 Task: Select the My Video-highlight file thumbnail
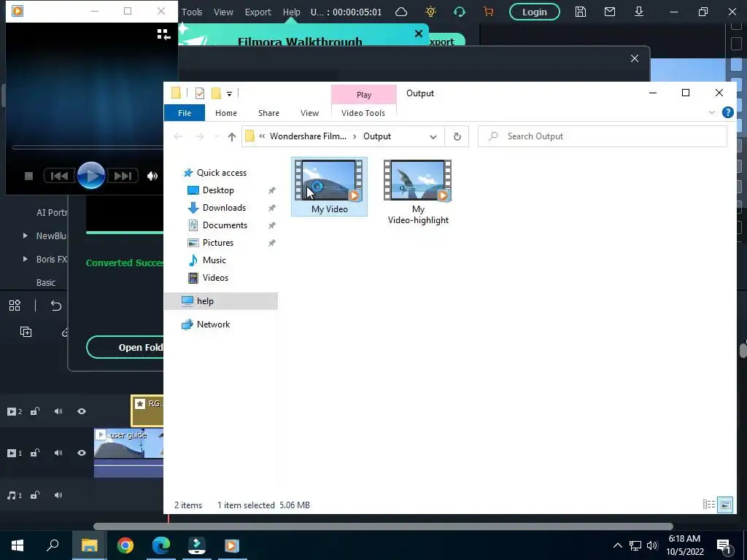coord(418,180)
